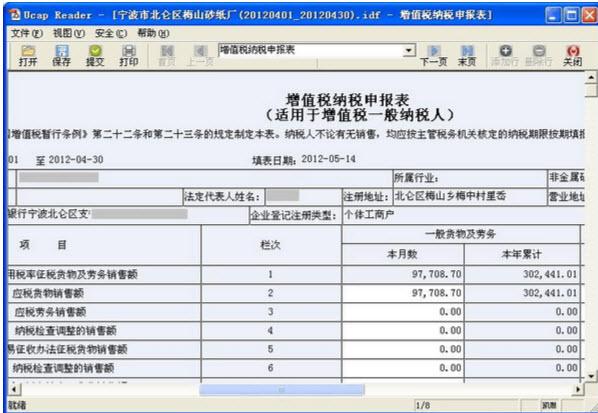Click the vertical scrollbar down arrow
This screenshot has height=413, width=598.
(591, 376)
